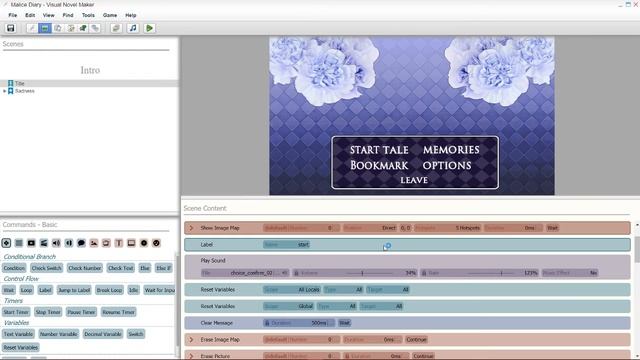The width and height of the screenshot is (640, 360).
Task: Select the speaker audio command-category icon
Action: [x=56, y=243]
